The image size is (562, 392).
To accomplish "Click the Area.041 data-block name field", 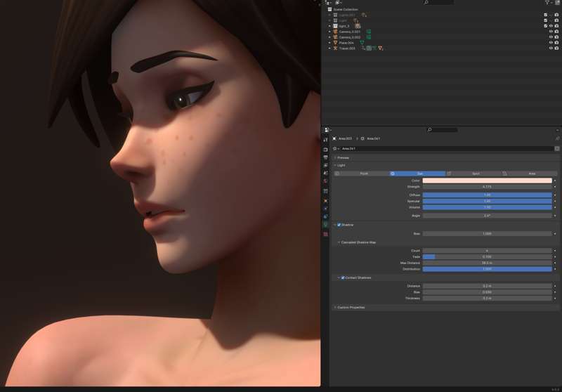I will point(447,148).
